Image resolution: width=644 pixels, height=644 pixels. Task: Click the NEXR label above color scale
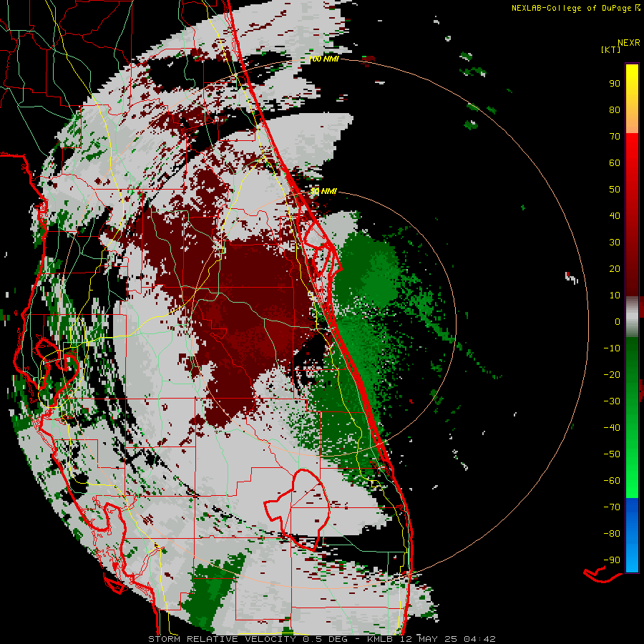pyautogui.click(x=629, y=43)
